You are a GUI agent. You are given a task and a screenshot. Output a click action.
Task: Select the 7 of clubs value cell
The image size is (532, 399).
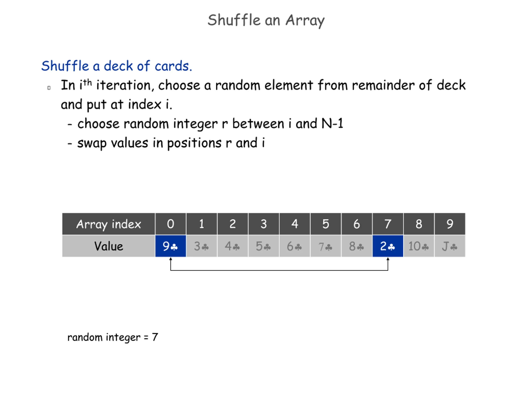(326, 246)
